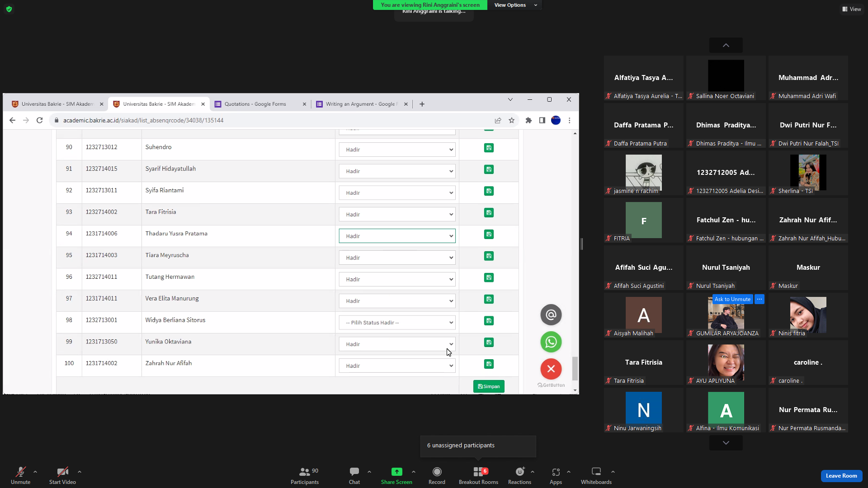Start recording the Zoom meeting

(x=437, y=475)
